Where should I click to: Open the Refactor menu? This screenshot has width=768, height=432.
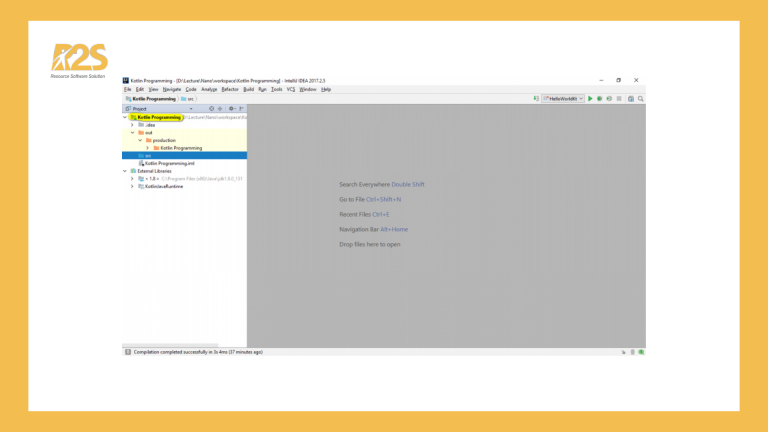pyautogui.click(x=230, y=89)
